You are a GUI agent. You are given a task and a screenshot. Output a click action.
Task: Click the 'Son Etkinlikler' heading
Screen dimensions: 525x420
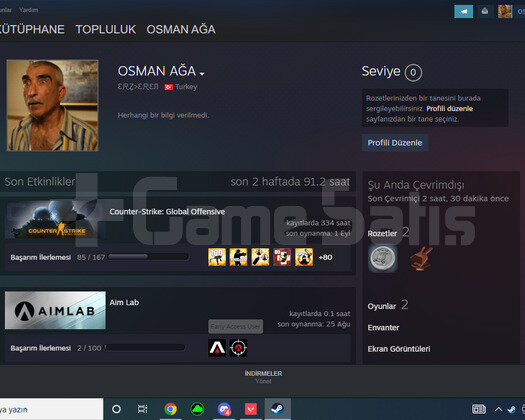point(40,182)
